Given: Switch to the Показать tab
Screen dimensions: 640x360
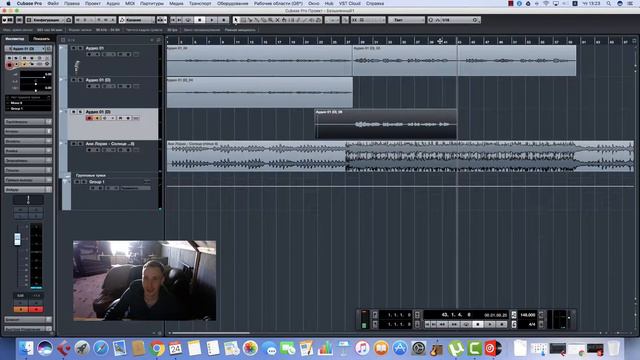Looking at the screenshot, I should [41, 39].
